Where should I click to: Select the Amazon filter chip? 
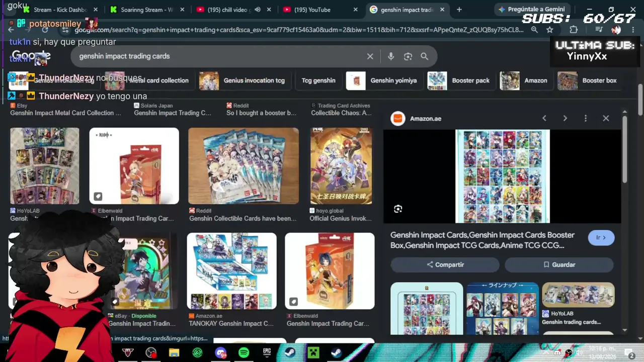pos(525,80)
